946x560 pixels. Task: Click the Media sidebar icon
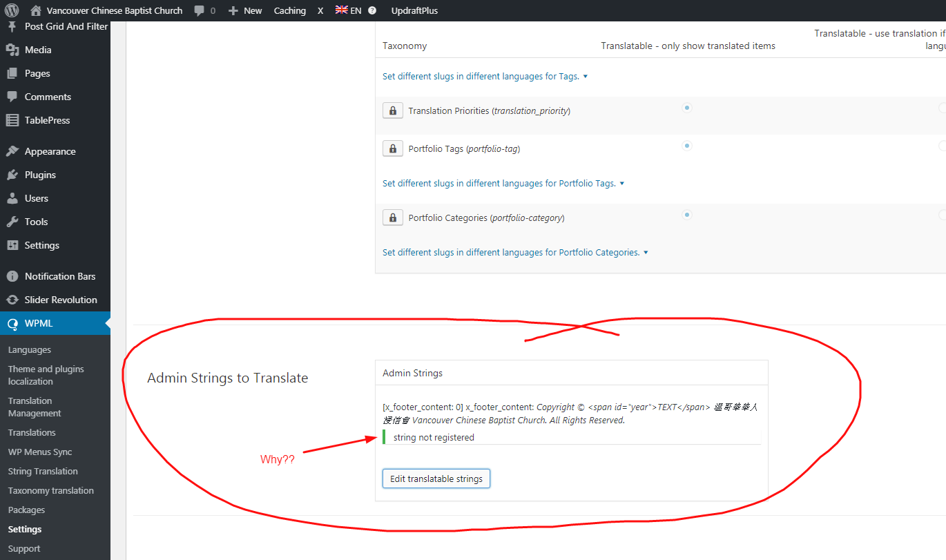[12, 50]
